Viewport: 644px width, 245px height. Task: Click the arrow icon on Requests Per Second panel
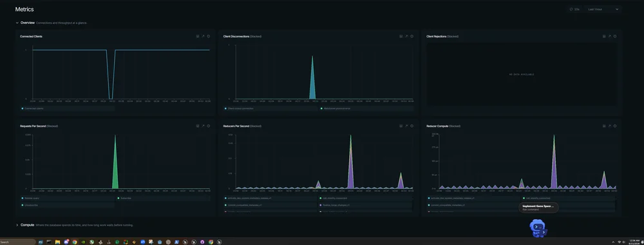pos(203,126)
